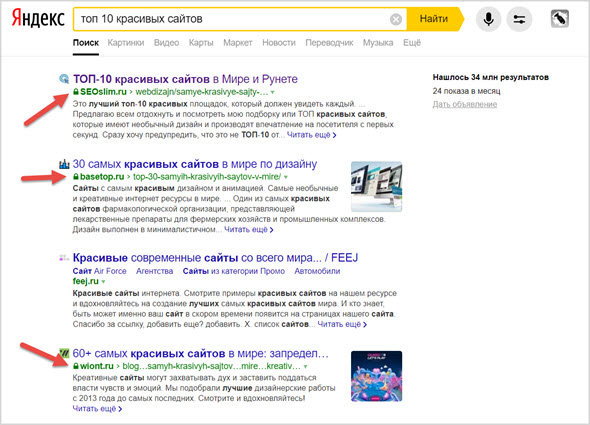Expand "Читать ещё" in the SEOslim result
Screen dimensions: 590x425
[x=312, y=135]
